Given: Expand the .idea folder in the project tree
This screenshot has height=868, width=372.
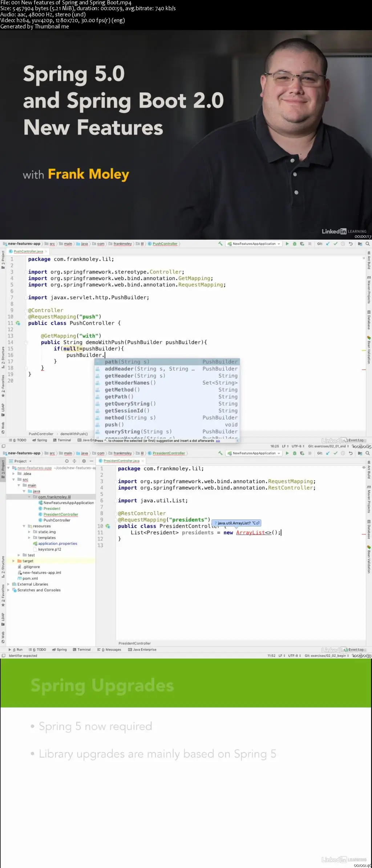Looking at the screenshot, I should pos(13,474).
